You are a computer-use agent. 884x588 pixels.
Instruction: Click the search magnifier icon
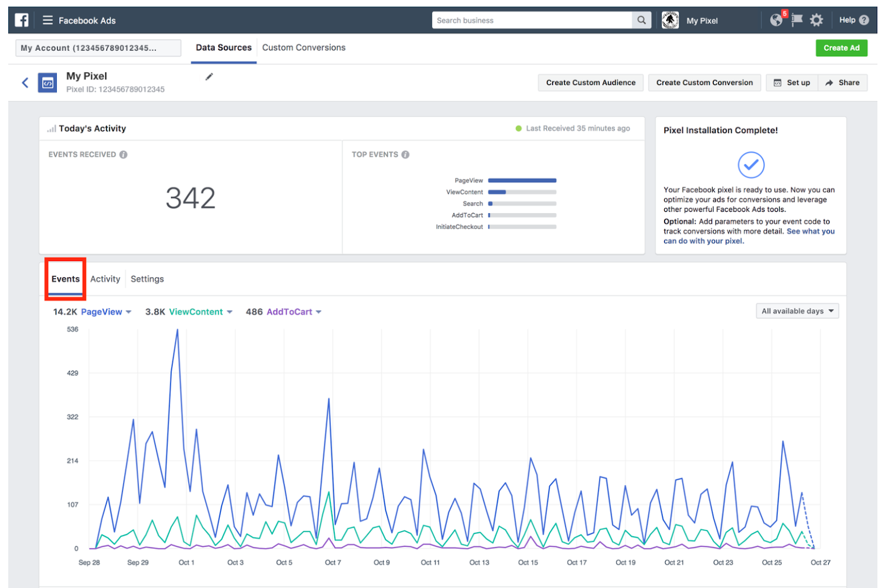641,20
